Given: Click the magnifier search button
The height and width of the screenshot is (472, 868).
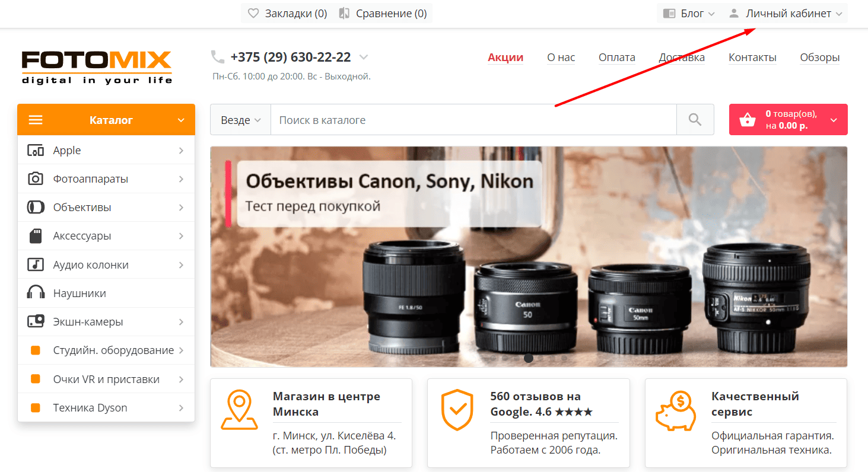Looking at the screenshot, I should (695, 120).
